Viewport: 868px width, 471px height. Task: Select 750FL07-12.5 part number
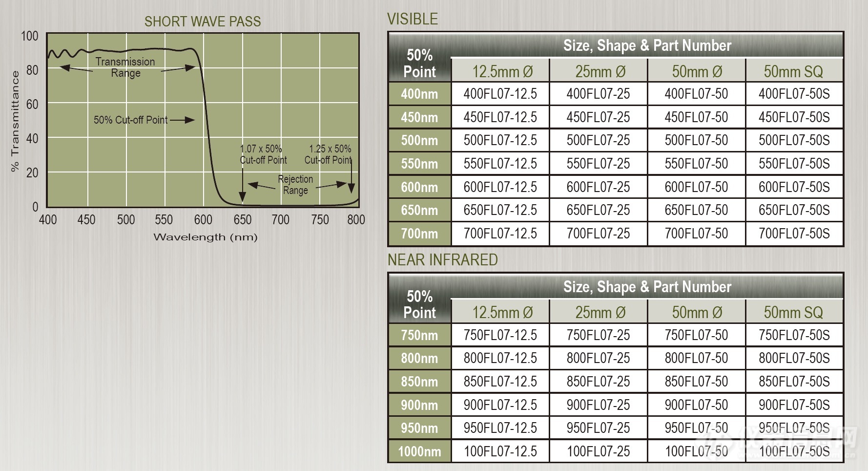click(x=500, y=335)
